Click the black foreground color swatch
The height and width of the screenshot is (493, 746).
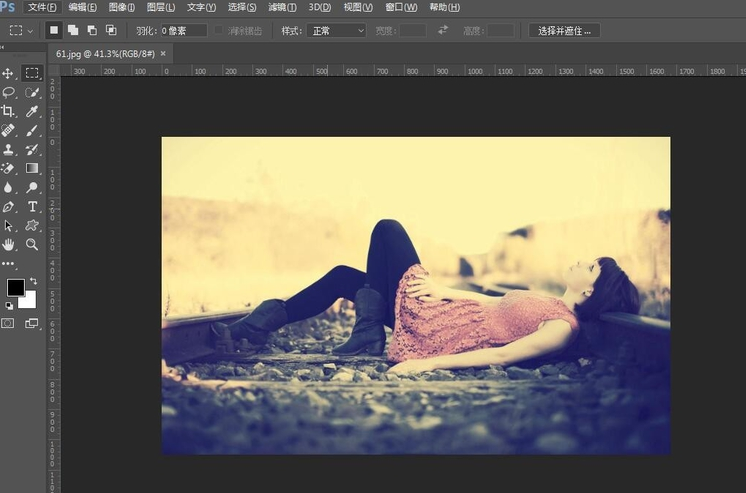coord(15,288)
